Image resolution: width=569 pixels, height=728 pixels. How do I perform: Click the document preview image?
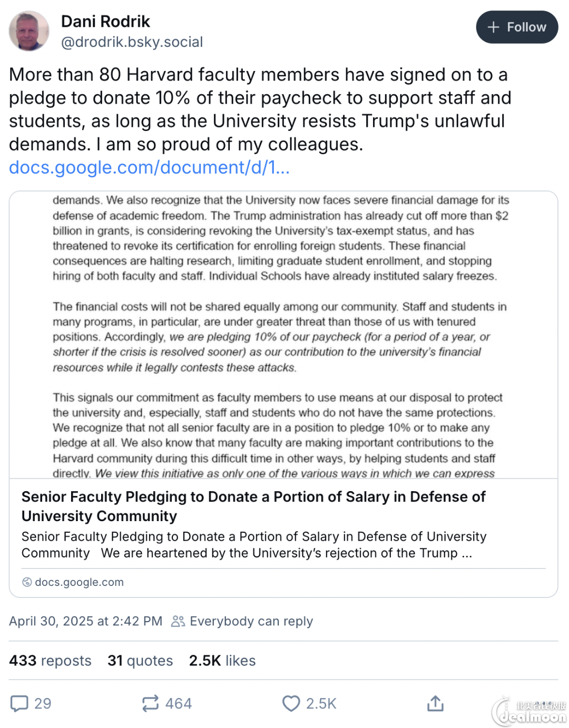[x=283, y=335]
